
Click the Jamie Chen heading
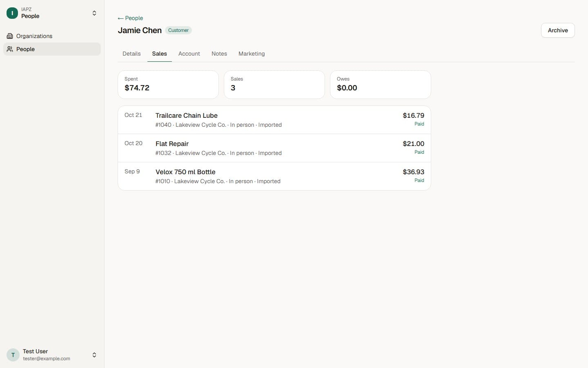(140, 30)
